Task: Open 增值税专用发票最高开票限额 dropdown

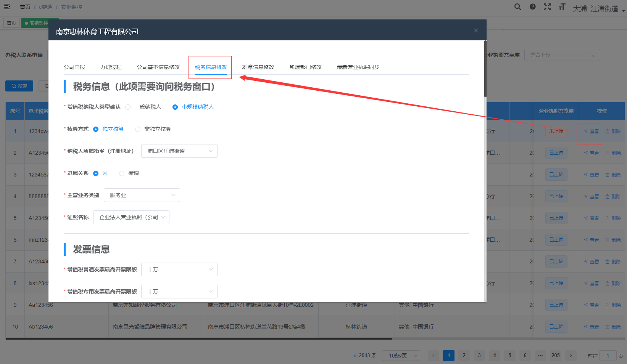Action: [179, 292]
